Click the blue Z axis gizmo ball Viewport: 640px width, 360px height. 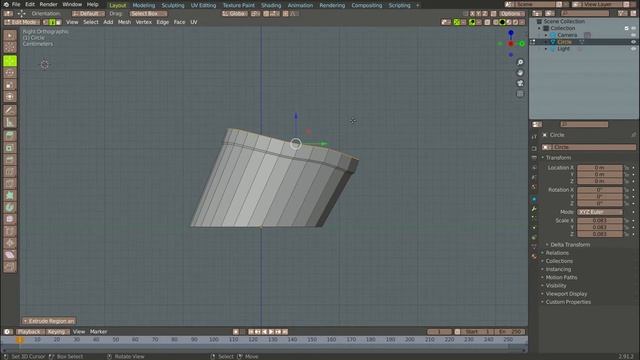click(511, 33)
